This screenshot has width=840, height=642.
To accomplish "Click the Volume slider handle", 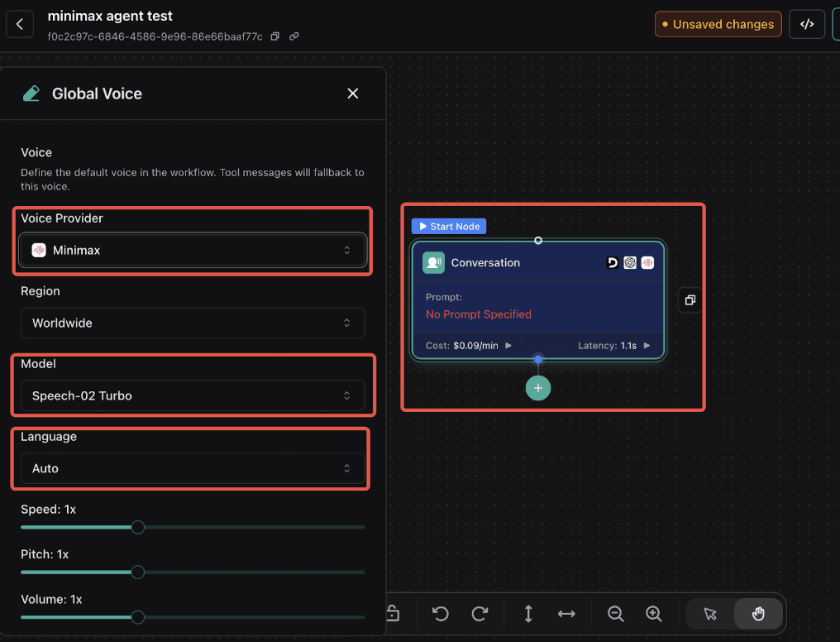I will tap(138, 617).
